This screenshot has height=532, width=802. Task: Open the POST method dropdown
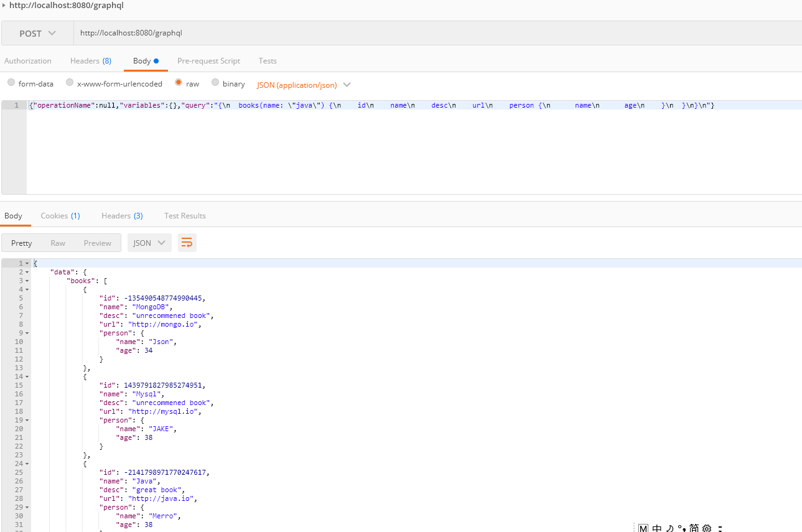(37, 33)
